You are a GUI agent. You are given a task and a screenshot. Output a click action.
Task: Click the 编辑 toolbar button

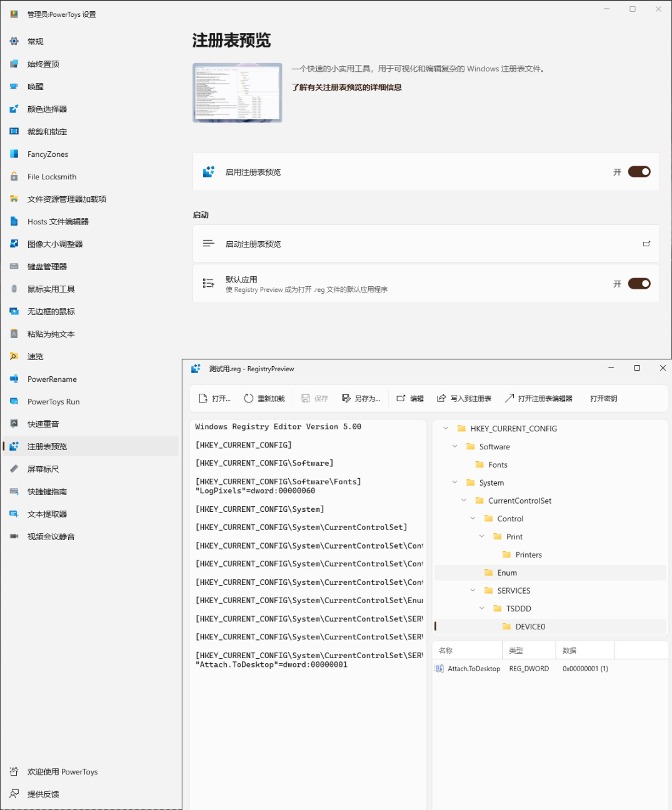[x=410, y=398]
